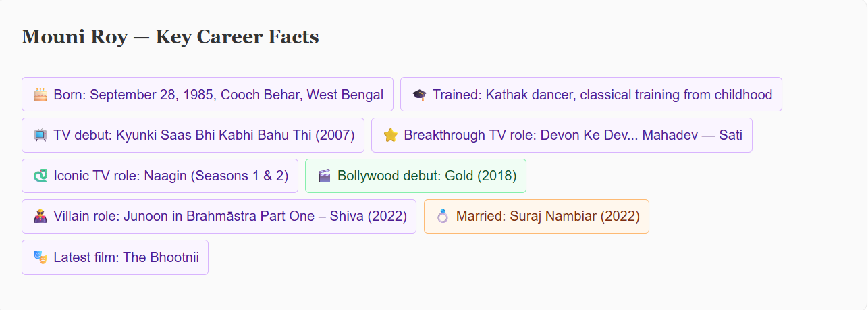
Task: Click the ring icon by Married
Action: click(443, 217)
